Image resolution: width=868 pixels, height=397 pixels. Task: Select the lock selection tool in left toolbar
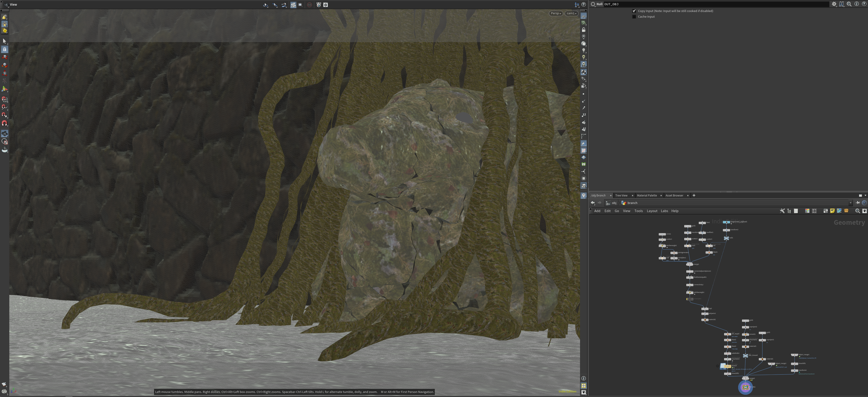tap(5, 49)
